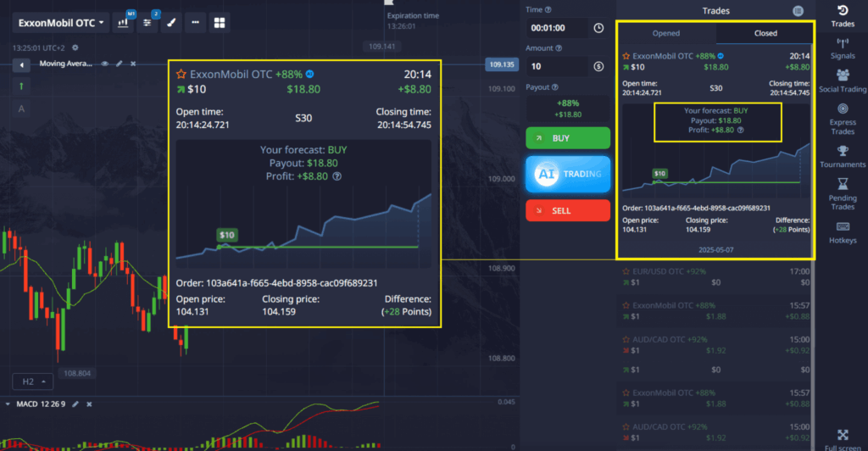Remove the Moving Average indicator
Viewport: 868px width, 451px height.
(x=133, y=64)
